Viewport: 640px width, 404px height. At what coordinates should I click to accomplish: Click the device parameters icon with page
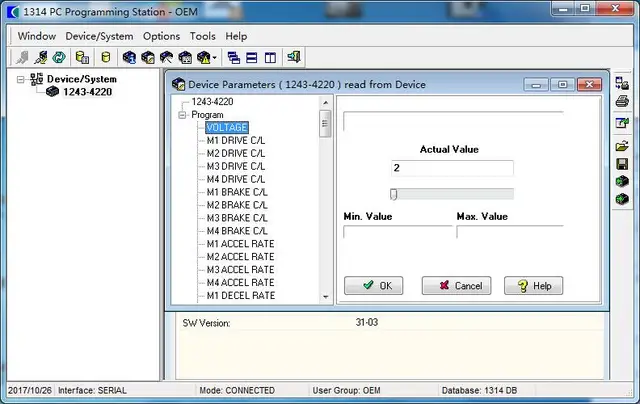(x=148, y=58)
